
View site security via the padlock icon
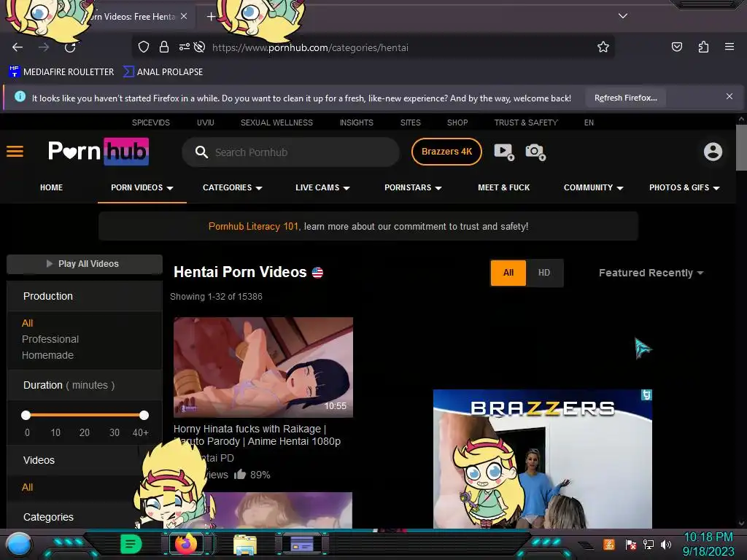[164, 47]
